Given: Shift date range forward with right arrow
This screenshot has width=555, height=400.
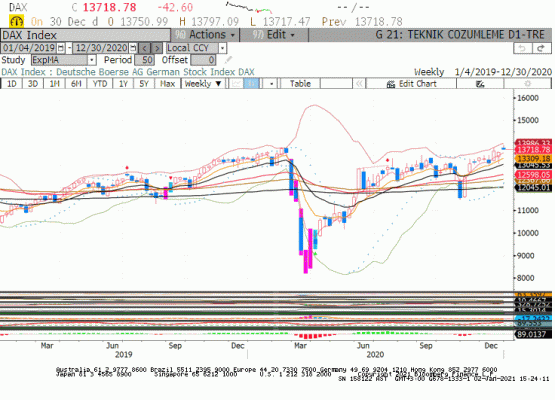Looking at the screenshot, I should (x=157, y=48).
